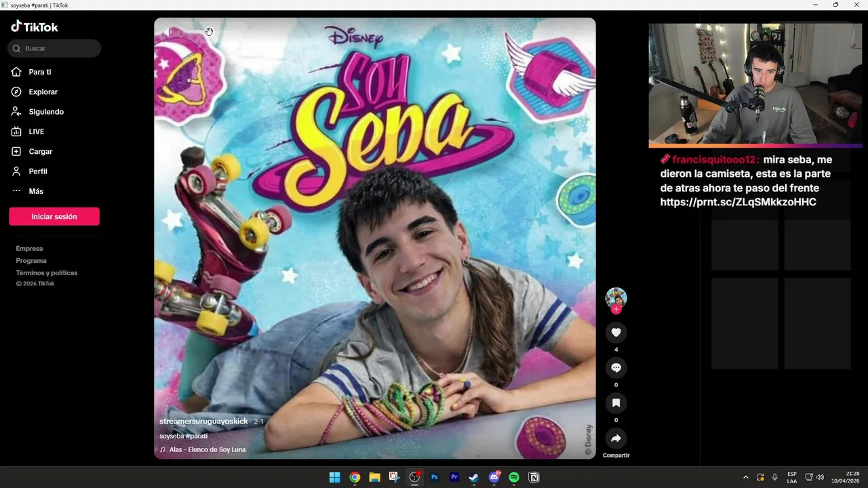Click the sync update tray icon

tap(760, 477)
